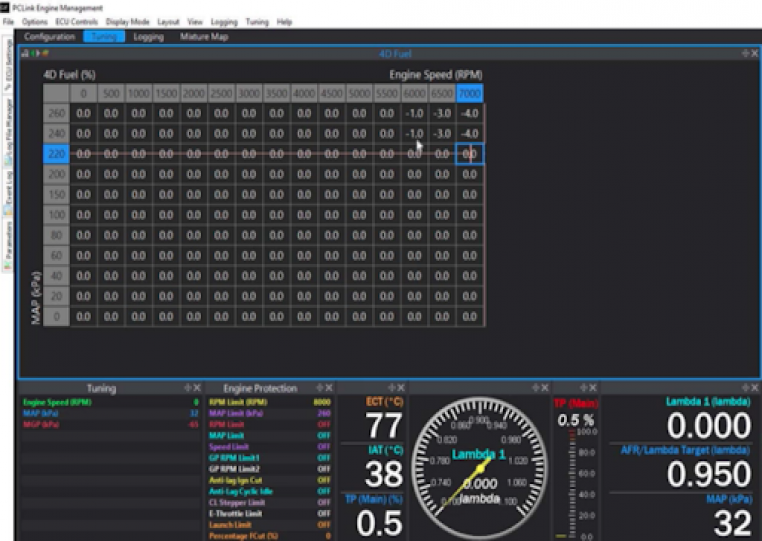Viewport: 762px width, 541px height.
Task: Close the Tuning runtime values panel
Action: 197,387
